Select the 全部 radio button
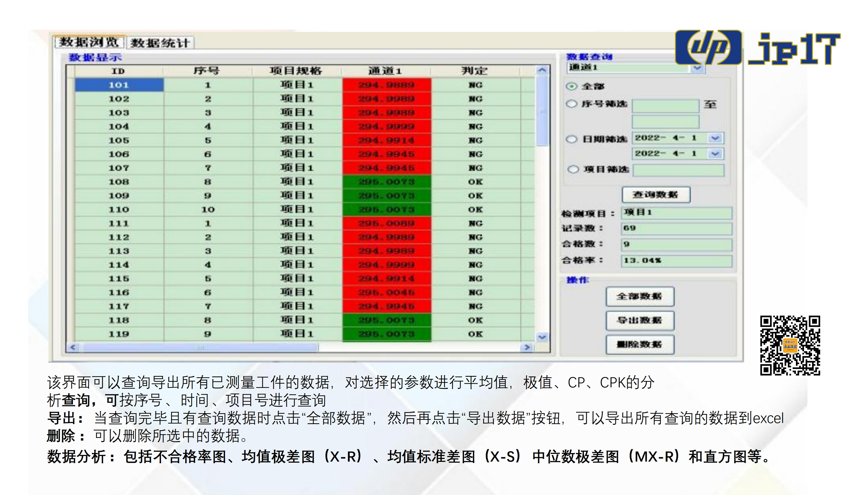The image size is (868, 495). click(x=572, y=86)
